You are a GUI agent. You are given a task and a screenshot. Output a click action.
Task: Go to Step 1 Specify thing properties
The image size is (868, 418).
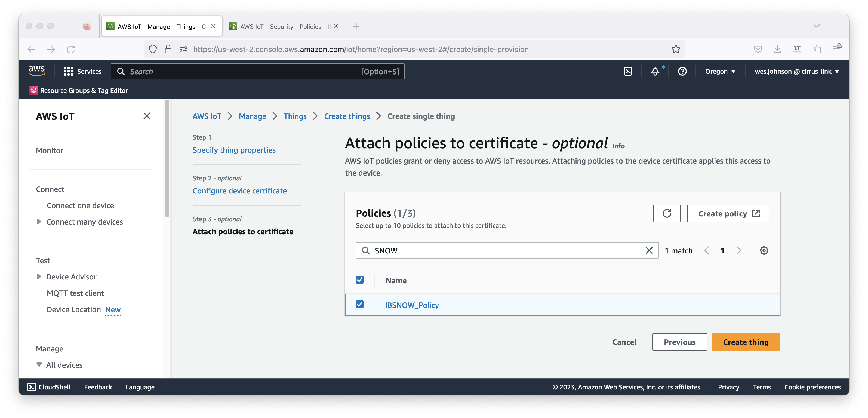coord(234,150)
